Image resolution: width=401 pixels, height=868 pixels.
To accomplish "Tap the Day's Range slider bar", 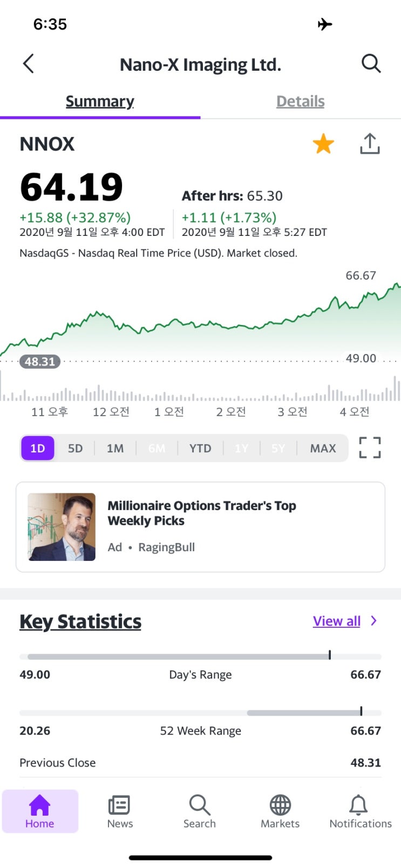I will [x=200, y=656].
